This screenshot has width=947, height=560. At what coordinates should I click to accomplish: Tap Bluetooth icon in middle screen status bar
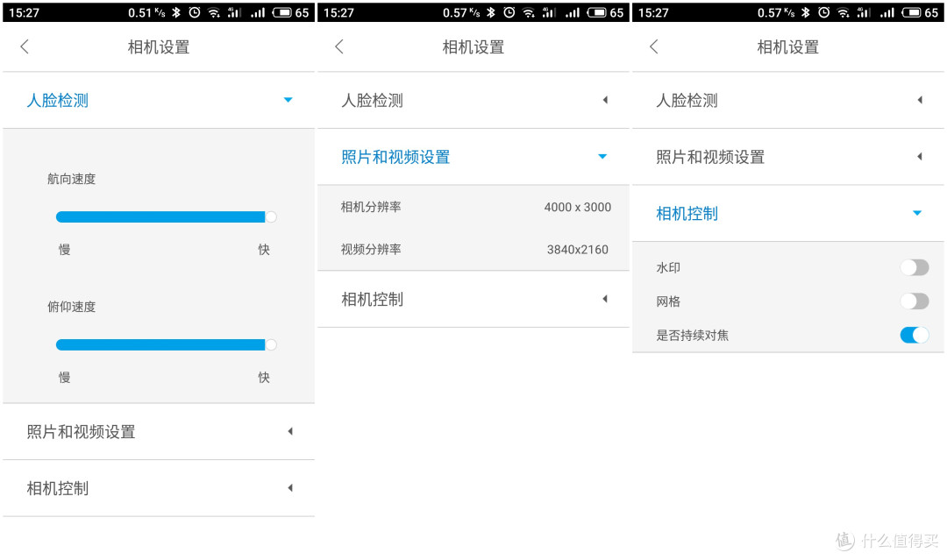(x=491, y=12)
